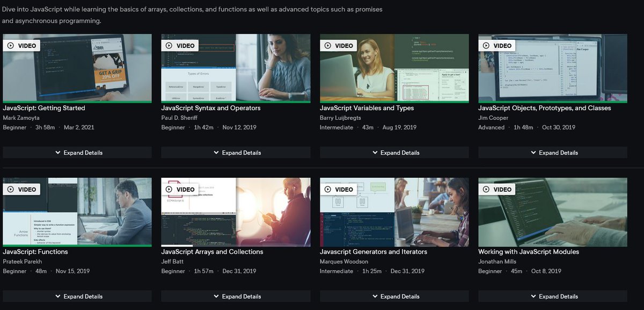The image size is (644, 310).
Task: Click thumbnail of JavaScript Variables and Types
Action: pos(394,68)
